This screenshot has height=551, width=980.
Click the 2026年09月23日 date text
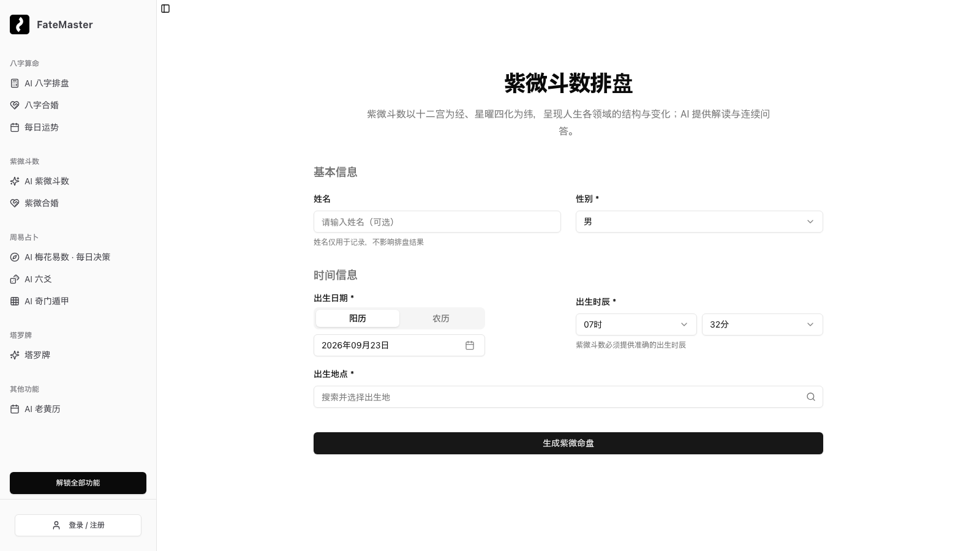tap(355, 345)
